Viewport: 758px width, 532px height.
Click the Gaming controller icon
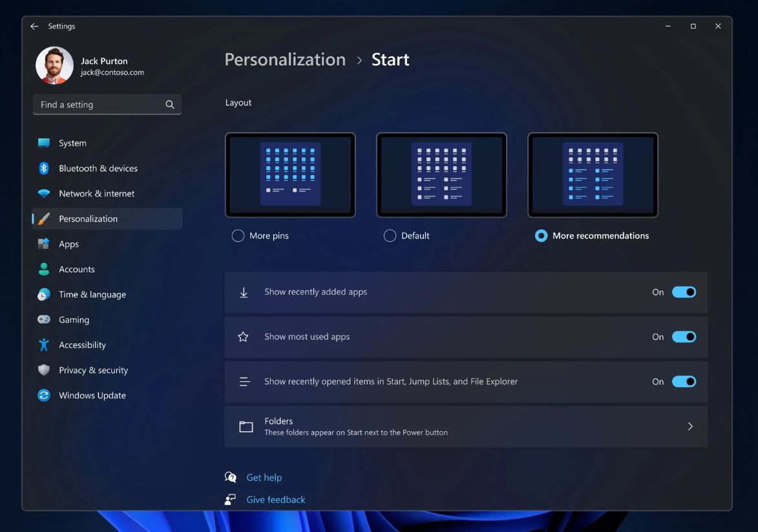point(44,319)
